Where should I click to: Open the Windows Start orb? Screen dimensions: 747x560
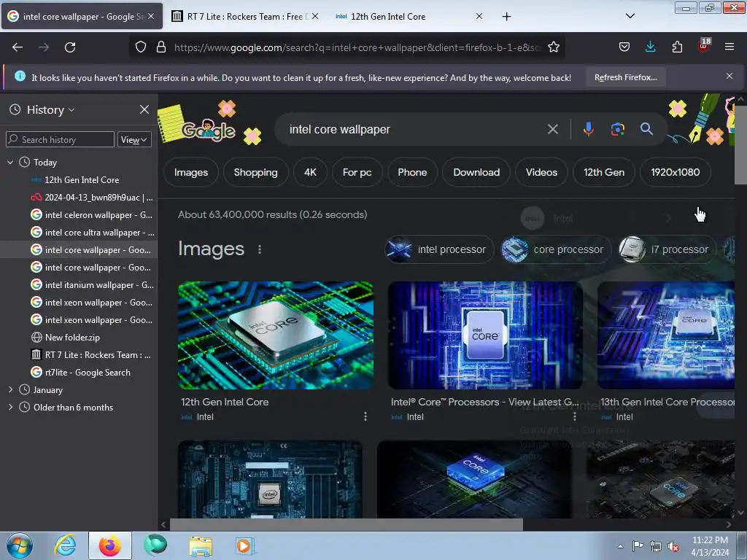pyautogui.click(x=20, y=545)
